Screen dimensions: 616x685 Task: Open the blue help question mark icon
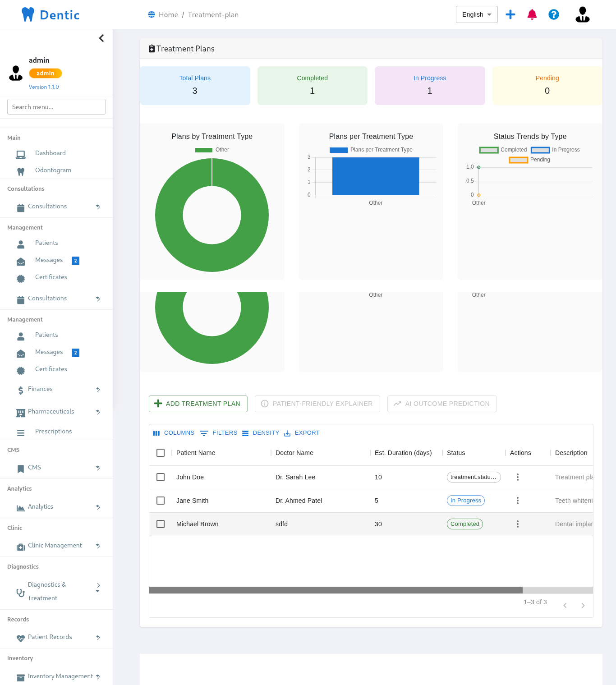point(554,14)
